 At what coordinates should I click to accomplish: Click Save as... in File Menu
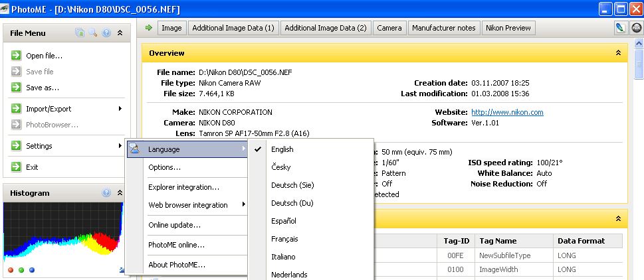[43, 88]
